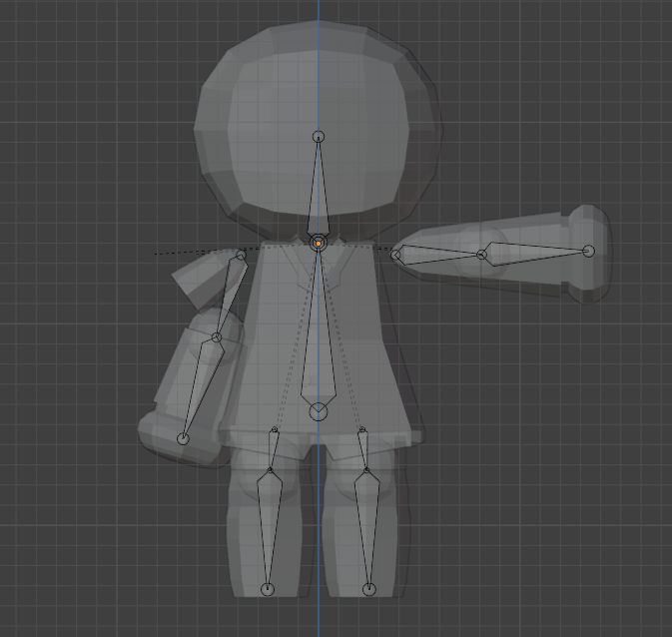This screenshot has width=672, height=637.
Task: Select thigh bone of leg below lowered arm
Action: tap(273, 450)
